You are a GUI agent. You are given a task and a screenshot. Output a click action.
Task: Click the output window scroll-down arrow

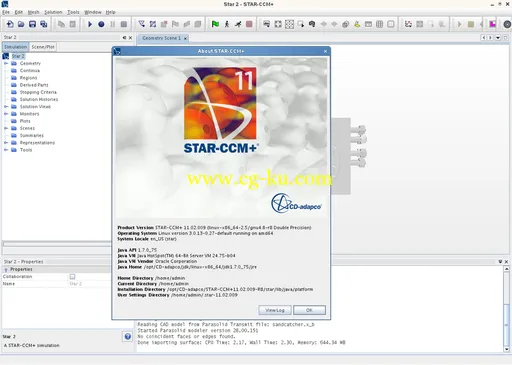tap(507, 349)
